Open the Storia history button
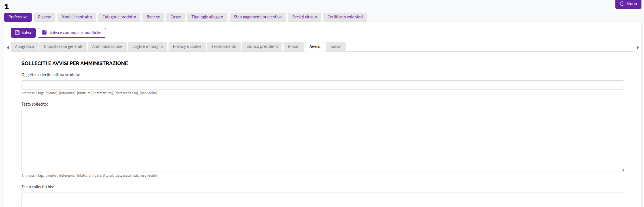Image resolution: width=644 pixels, height=207 pixels. click(x=628, y=4)
